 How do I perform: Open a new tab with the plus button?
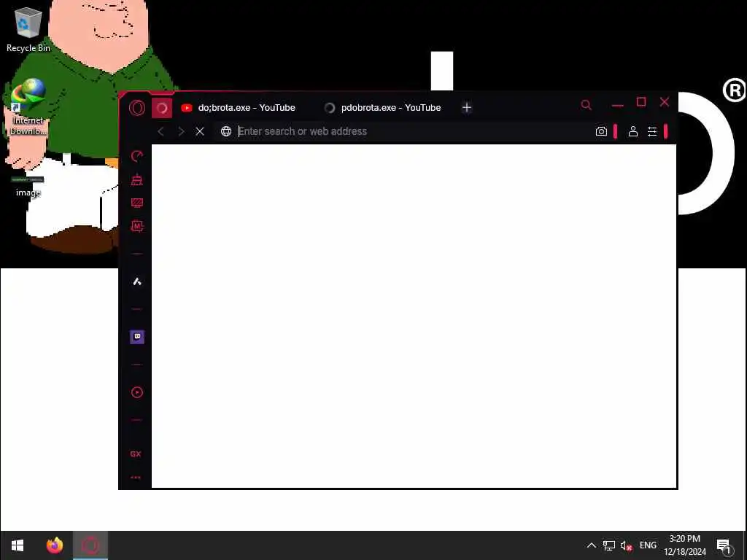tap(467, 108)
